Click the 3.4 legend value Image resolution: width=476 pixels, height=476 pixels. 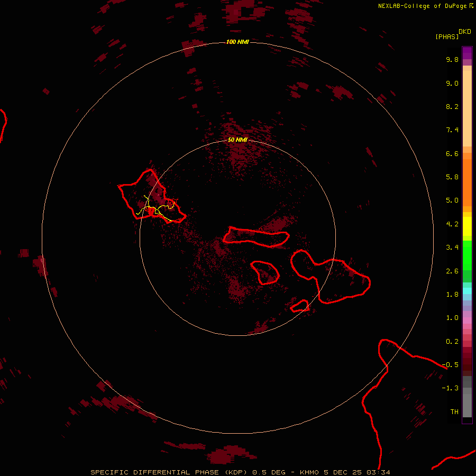(x=452, y=248)
